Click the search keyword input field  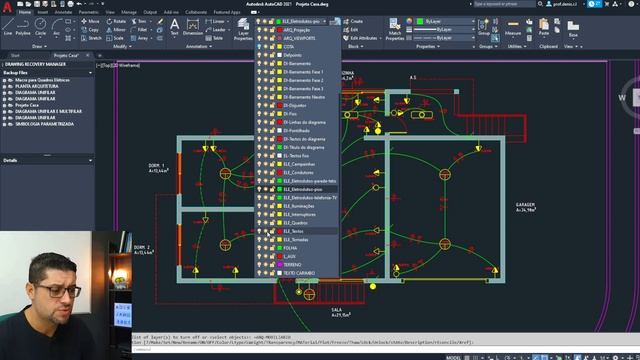[x=504, y=4]
